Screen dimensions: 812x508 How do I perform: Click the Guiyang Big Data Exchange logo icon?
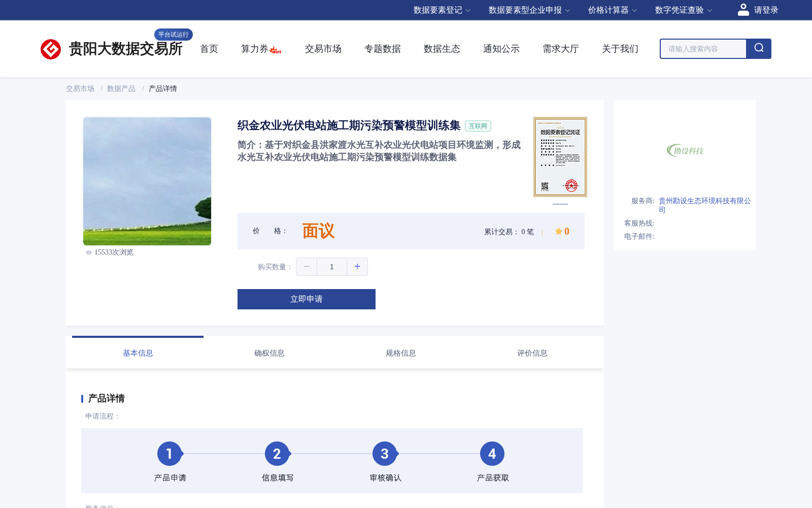pos(51,49)
